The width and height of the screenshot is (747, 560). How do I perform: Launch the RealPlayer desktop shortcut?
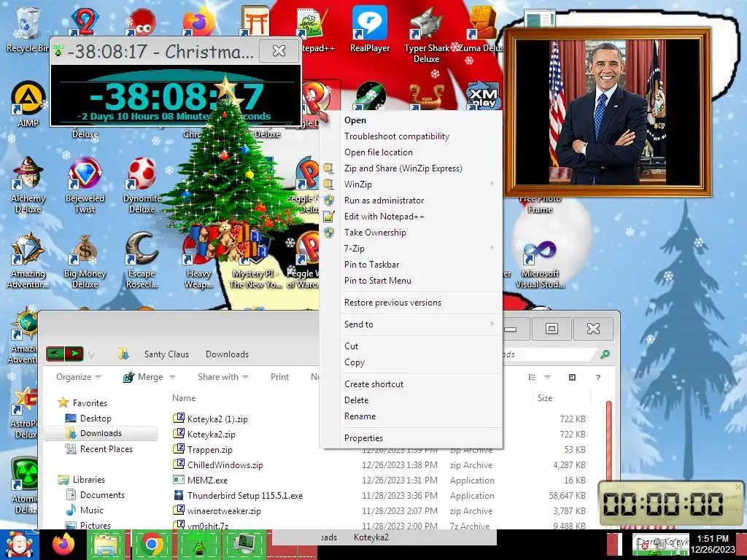tap(370, 28)
